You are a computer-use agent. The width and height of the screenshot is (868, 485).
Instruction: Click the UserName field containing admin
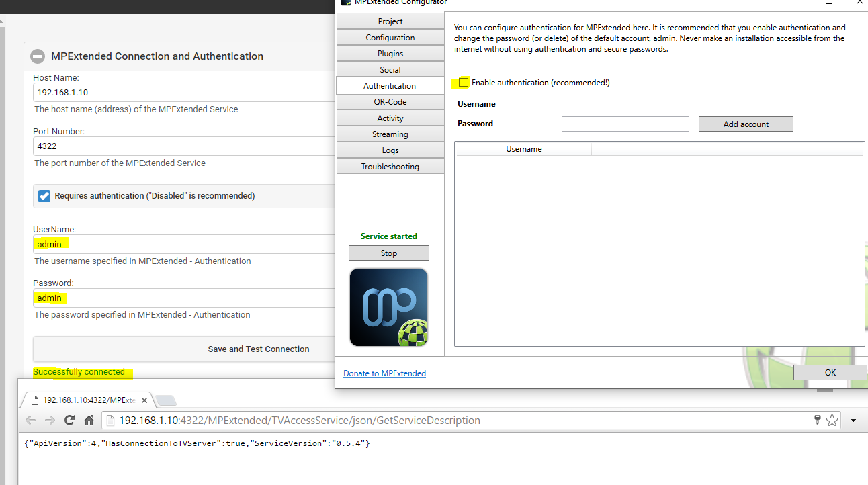184,244
